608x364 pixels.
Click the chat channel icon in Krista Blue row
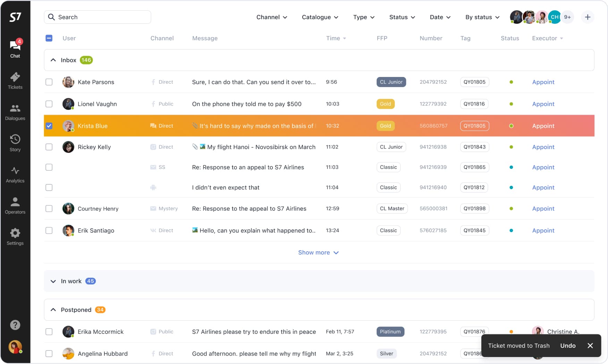point(153,126)
